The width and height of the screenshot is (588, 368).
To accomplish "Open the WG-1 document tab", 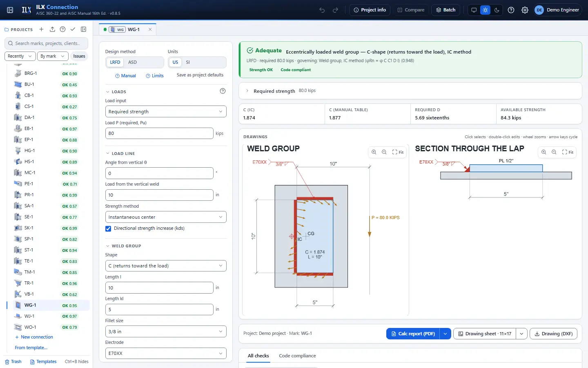I will coord(127,29).
